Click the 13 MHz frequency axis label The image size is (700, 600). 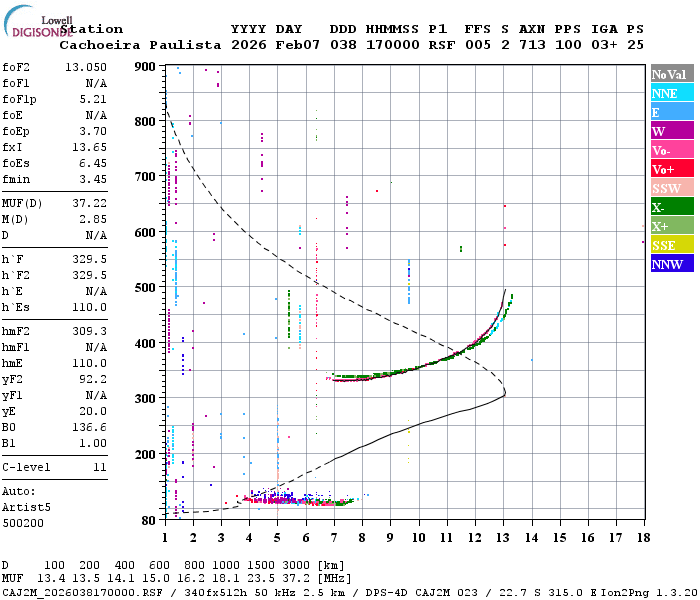pos(504,538)
